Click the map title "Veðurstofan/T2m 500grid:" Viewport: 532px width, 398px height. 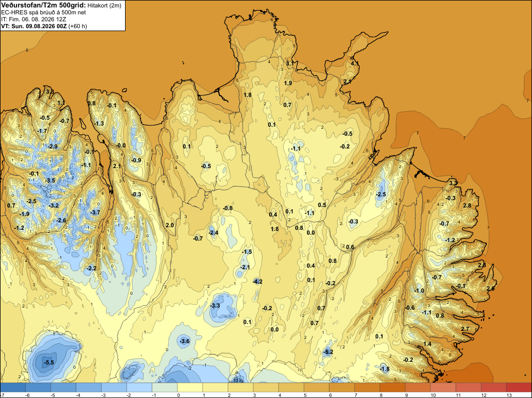(43, 5)
